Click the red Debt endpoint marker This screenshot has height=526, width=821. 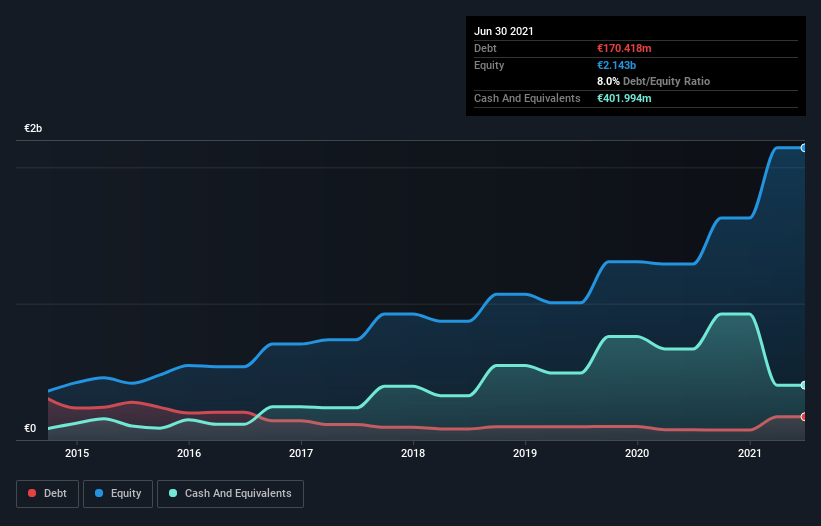coord(804,417)
